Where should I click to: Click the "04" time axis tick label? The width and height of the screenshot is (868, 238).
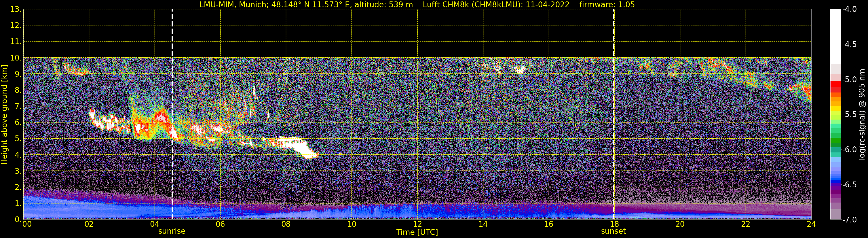tap(155, 224)
